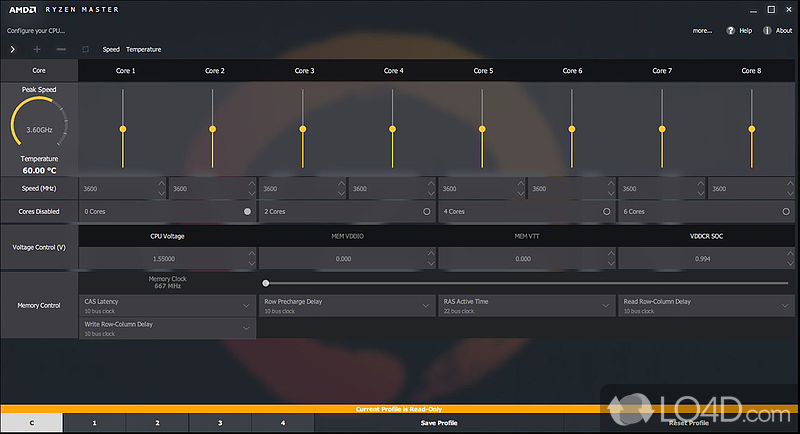Increase MEM VTT voltage with up arrow
This screenshot has width=800, height=434.
click(x=611, y=253)
